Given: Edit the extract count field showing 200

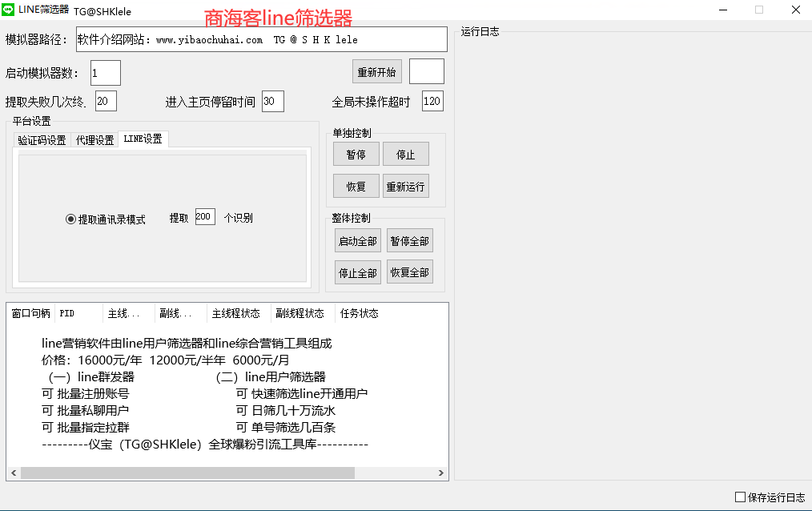Looking at the screenshot, I should point(205,216).
